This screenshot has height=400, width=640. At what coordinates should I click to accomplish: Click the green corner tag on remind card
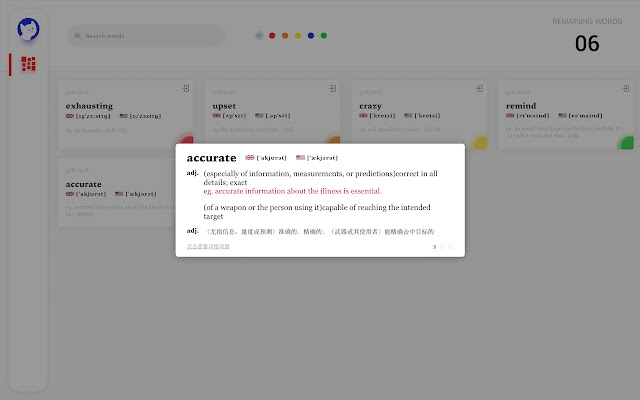tap(626, 142)
